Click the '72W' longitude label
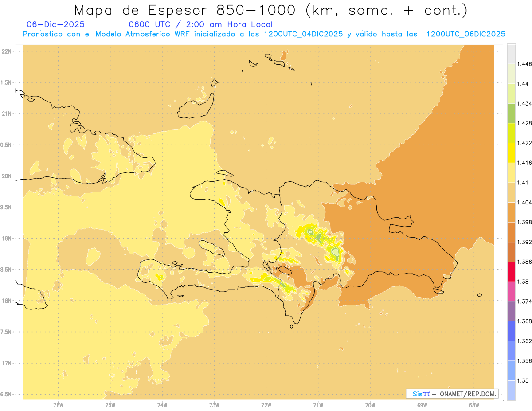Screen dimensions: 532x411 tap(266, 405)
